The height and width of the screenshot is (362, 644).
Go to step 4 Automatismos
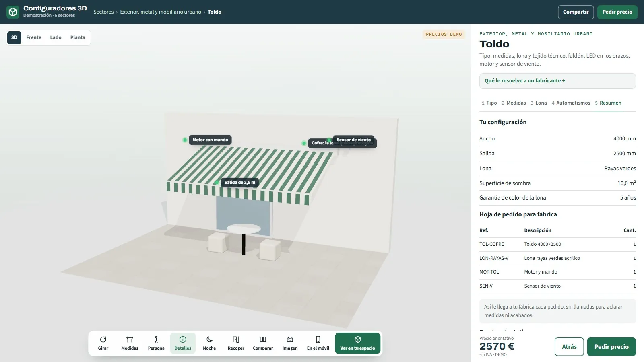(571, 103)
